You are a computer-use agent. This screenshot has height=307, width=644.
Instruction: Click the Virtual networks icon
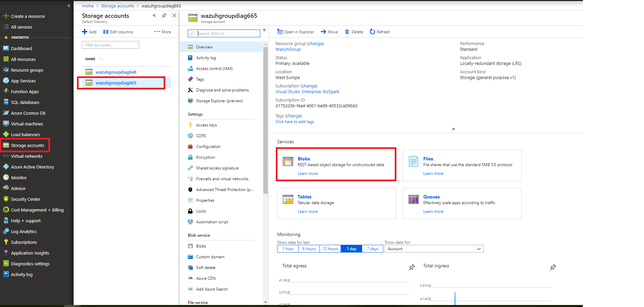(x=6, y=156)
